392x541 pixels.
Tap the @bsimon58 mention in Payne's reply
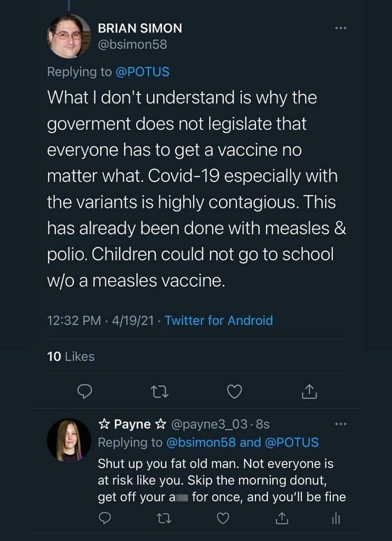click(201, 442)
